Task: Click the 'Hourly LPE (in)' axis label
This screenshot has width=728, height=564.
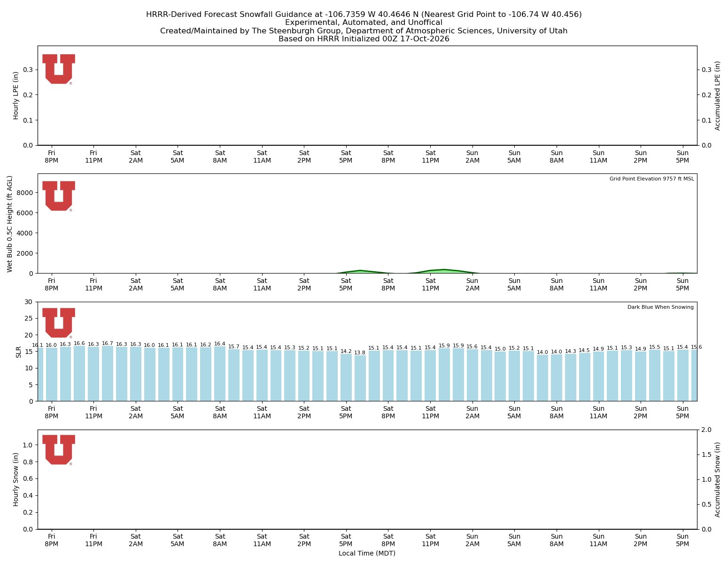Action: coord(16,95)
